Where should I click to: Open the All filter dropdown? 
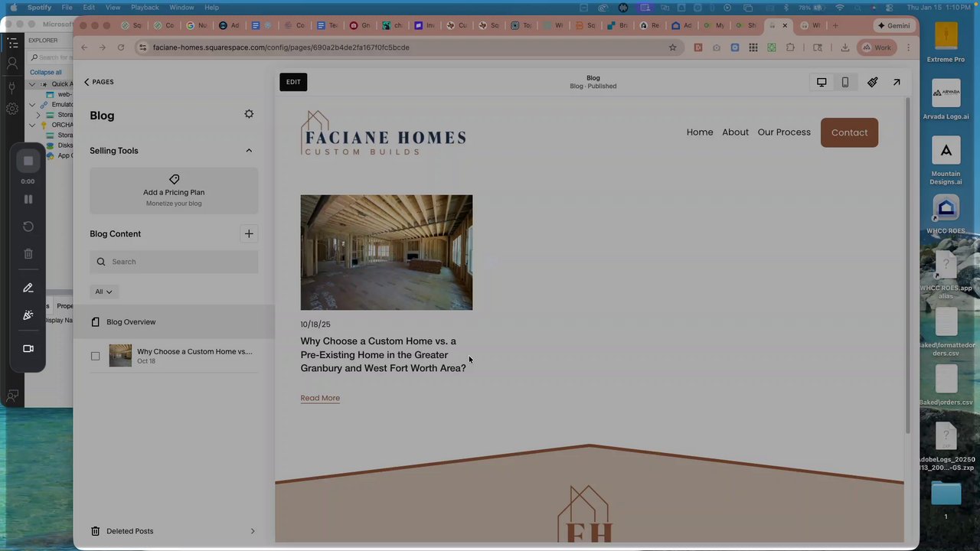[103, 292]
